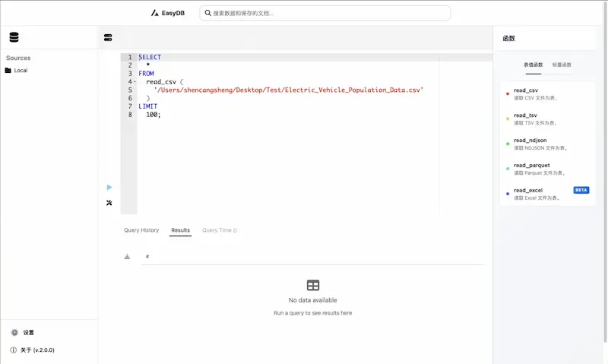The image size is (608, 364).
Task: Open the Query Time tab
Action: pyautogui.click(x=219, y=230)
